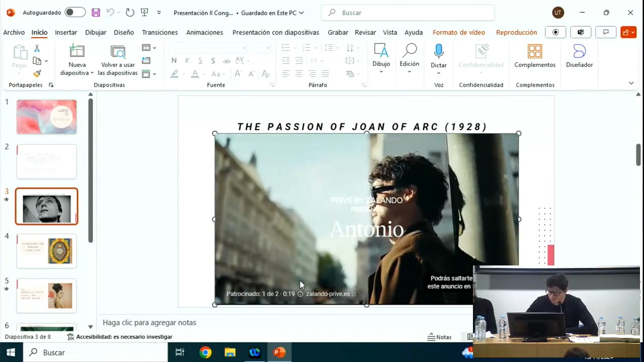Open the Customize Quick Access Toolbar dropdown
The height and width of the screenshot is (362, 644).
tap(159, 13)
